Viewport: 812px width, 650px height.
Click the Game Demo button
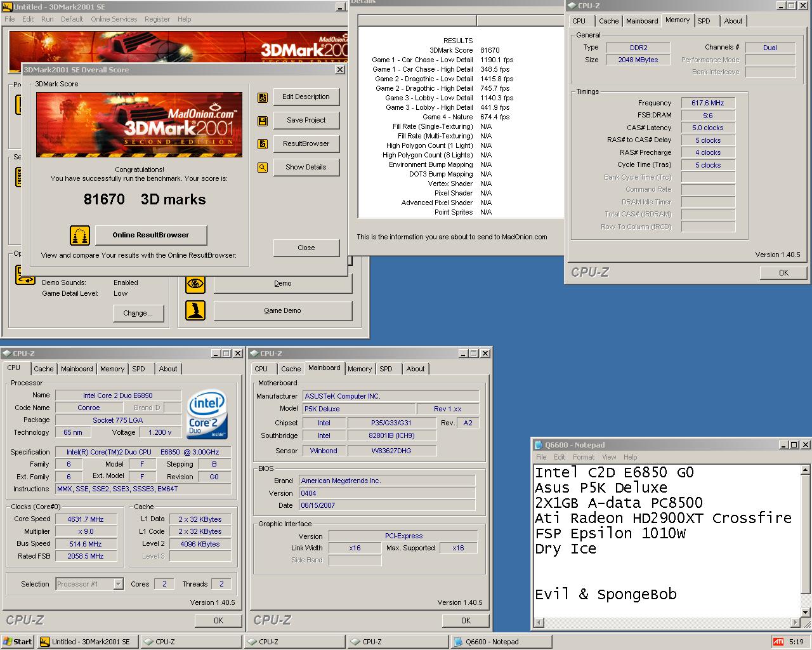(x=283, y=311)
